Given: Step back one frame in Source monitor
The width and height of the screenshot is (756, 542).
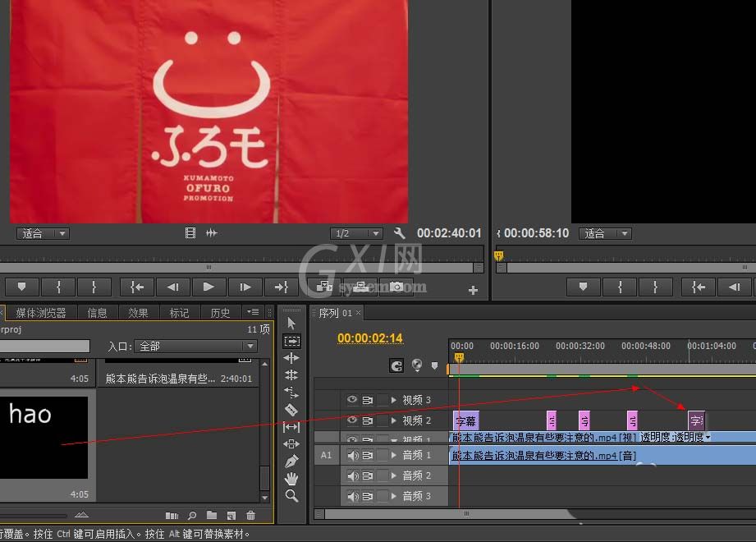Looking at the screenshot, I should point(172,287).
